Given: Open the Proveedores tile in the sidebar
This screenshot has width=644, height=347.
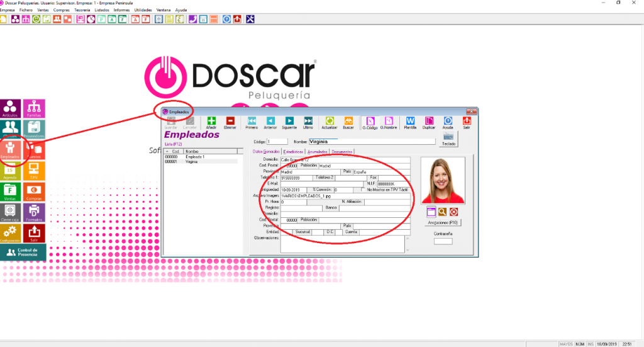Looking at the screenshot, I should pos(34,129).
